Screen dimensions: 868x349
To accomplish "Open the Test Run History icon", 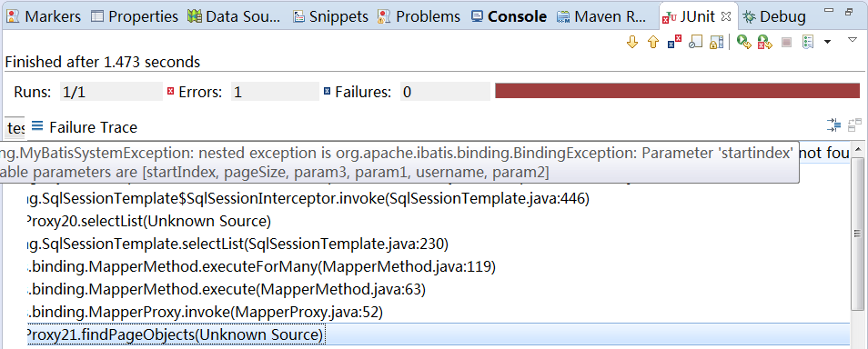I will pyautogui.click(x=808, y=42).
